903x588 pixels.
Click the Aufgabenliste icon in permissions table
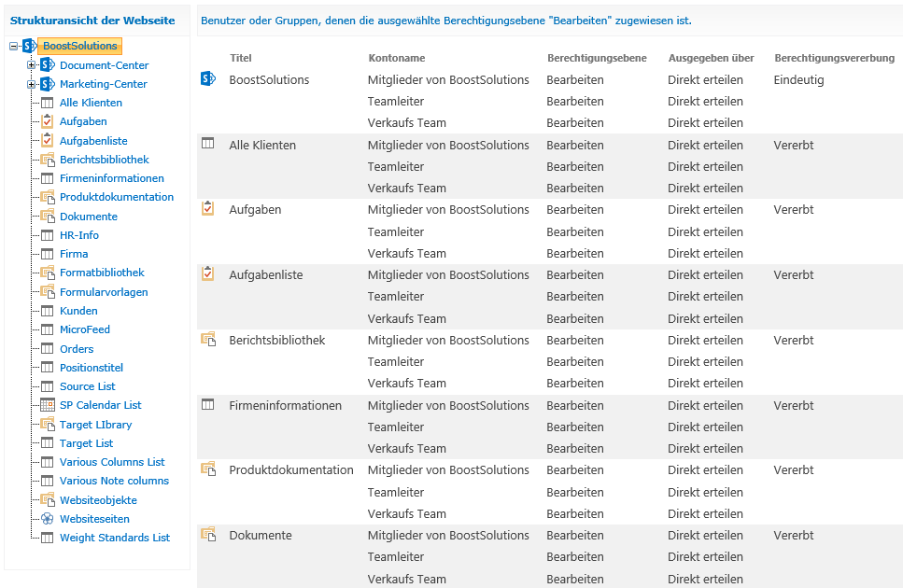pos(208,273)
